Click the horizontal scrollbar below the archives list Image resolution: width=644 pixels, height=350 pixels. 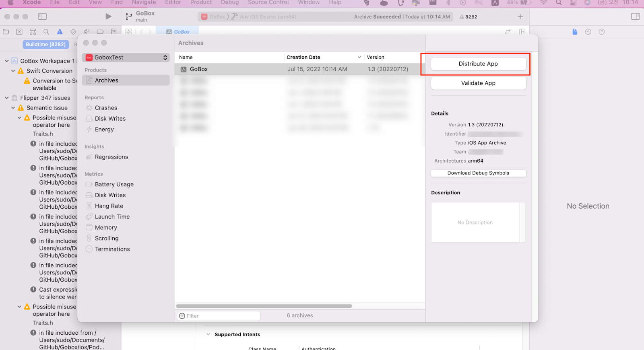[x=264, y=306]
